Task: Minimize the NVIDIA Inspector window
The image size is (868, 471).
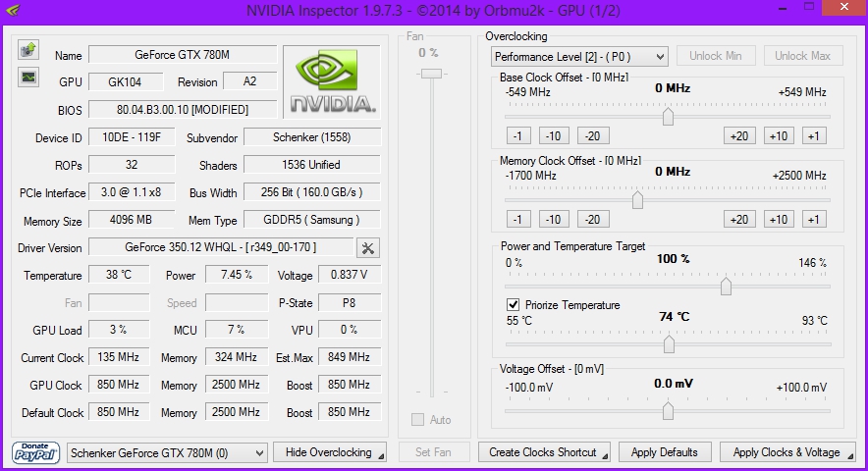Action: (783, 8)
